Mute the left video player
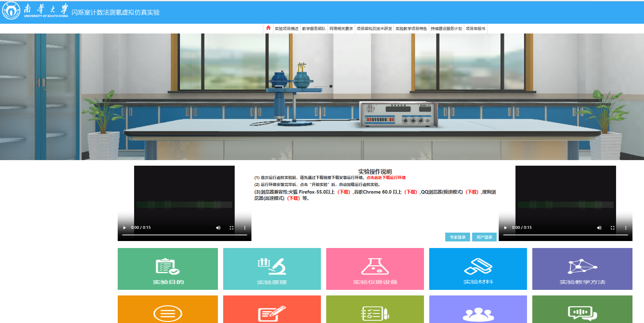Viewport: 644px width, 323px height. click(218, 228)
